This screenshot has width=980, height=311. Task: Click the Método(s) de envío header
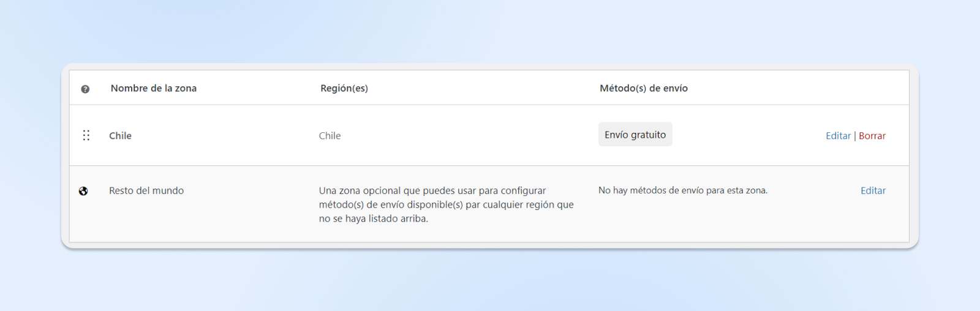(x=644, y=88)
